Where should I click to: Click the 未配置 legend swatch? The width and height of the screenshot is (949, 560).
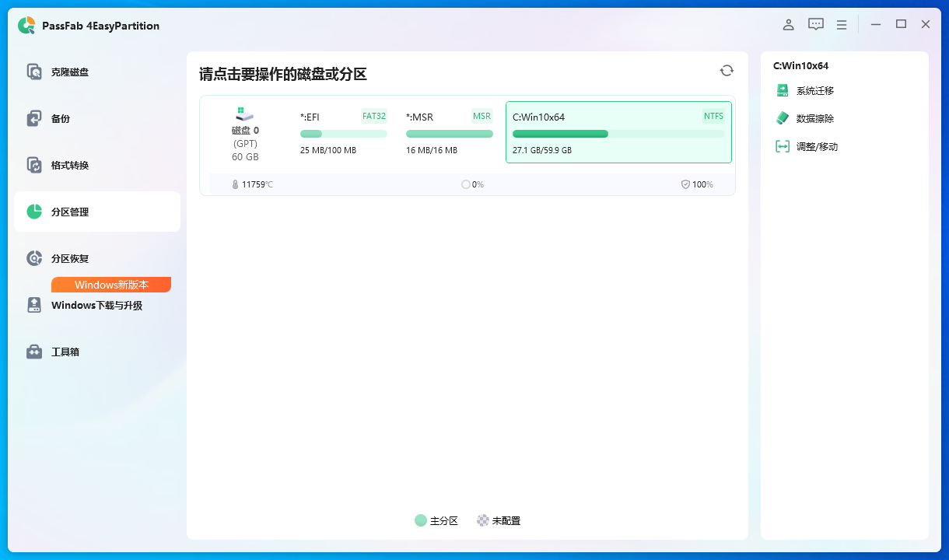pyautogui.click(x=483, y=520)
